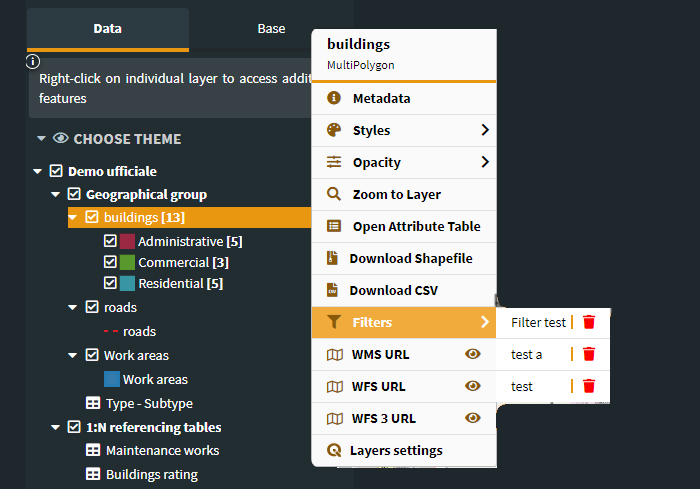Delete the 'test' filter with trash icon
Screen dimensions: 700x489
coord(589,386)
